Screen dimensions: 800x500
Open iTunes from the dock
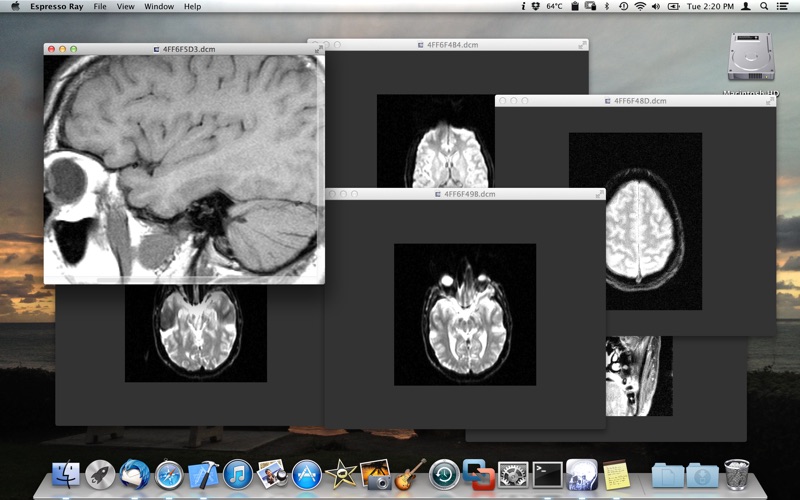coord(237,474)
